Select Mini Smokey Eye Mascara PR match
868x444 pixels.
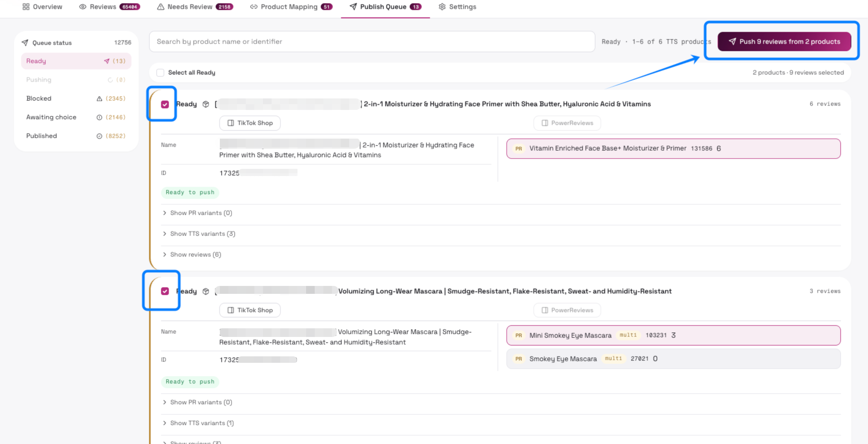pyautogui.click(x=673, y=336)
